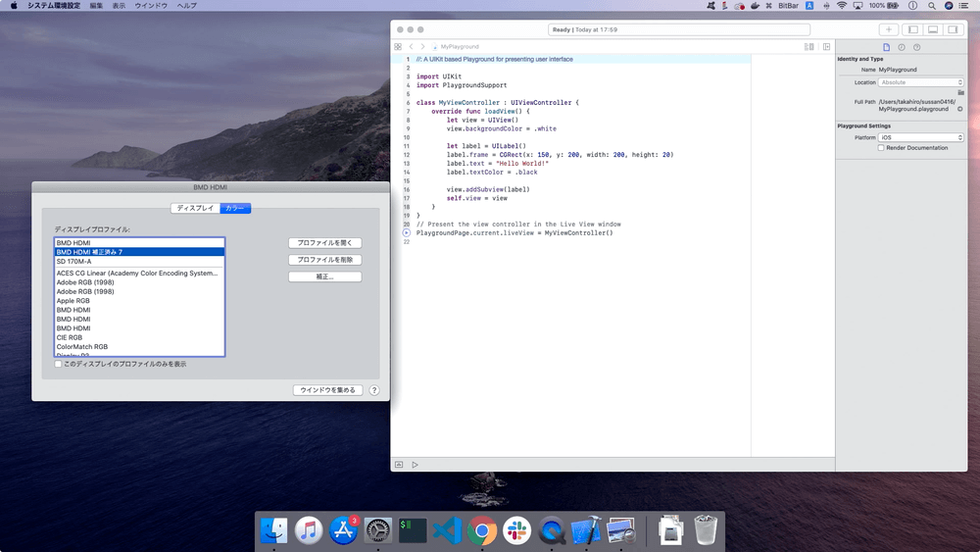The image size is (980, 552).
Task: Check show profiles for this display only
Action: point(59,364)
